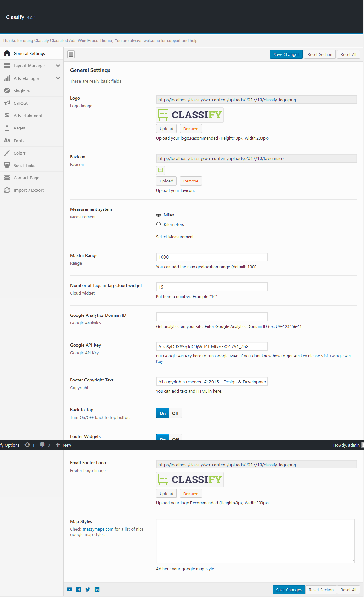
Task: Click the Pages clipboard icon
Action: pyautogui.click(x=7, y=128)
